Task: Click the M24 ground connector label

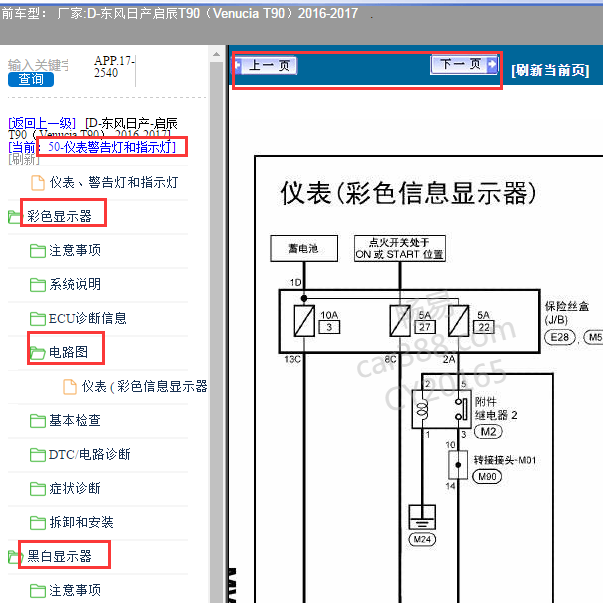Action: (422, 539)
